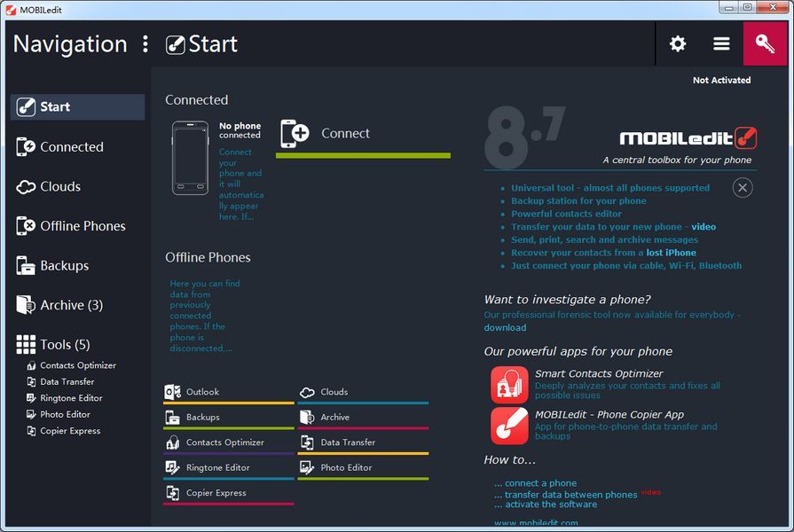Click the Ringtone Editor tile label
The height and width of the screenshot is (532, 794).
(217, 467)
